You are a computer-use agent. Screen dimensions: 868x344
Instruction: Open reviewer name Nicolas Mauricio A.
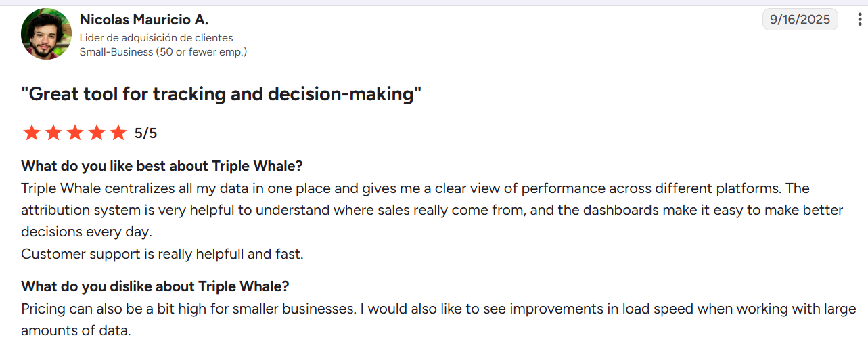click(x=144, y=20)
